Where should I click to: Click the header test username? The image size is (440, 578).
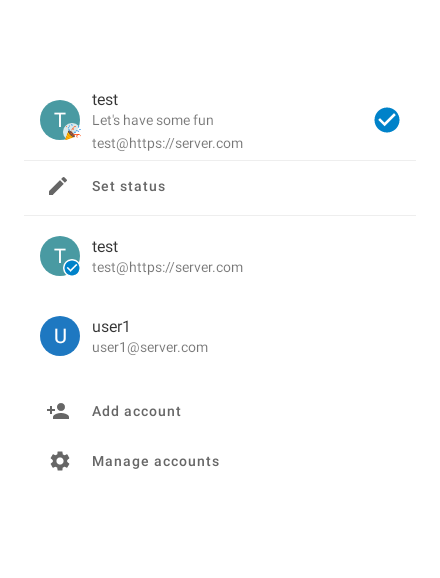point(105,100)
